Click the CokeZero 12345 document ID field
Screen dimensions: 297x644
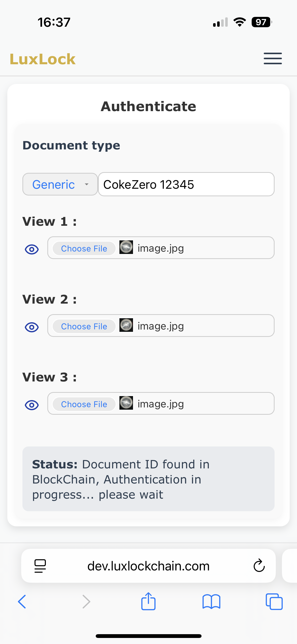pos(186,184)
